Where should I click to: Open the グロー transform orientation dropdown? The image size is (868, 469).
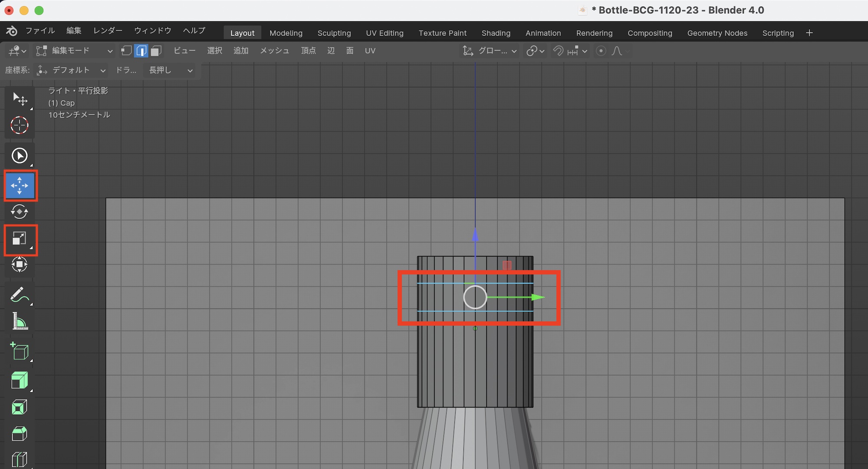click(490, 51)
